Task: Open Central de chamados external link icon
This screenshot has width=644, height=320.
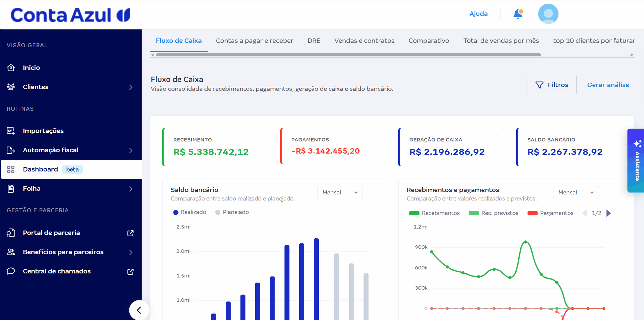Action: (x=130, y=271)
